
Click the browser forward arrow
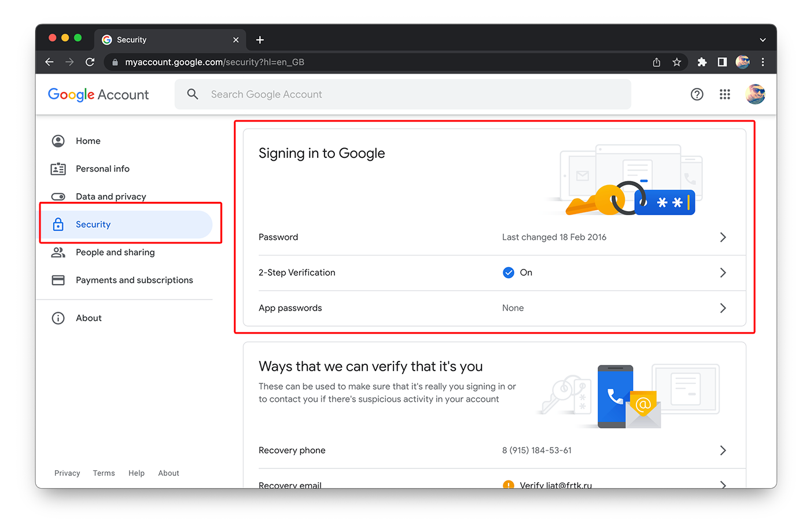69,62
